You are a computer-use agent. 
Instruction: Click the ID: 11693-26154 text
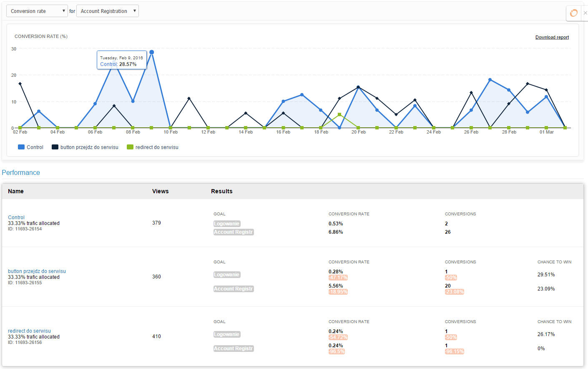[x=25, y=229]
